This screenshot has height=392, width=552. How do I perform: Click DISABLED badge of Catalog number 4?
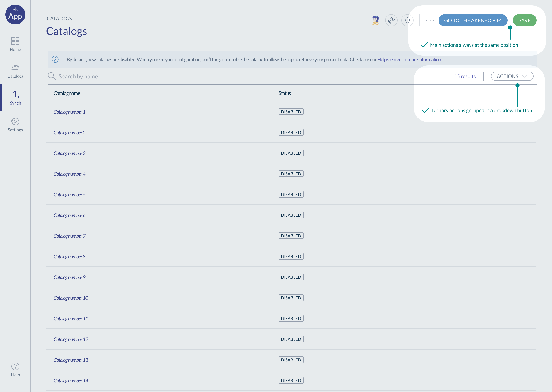pos(291,174)
